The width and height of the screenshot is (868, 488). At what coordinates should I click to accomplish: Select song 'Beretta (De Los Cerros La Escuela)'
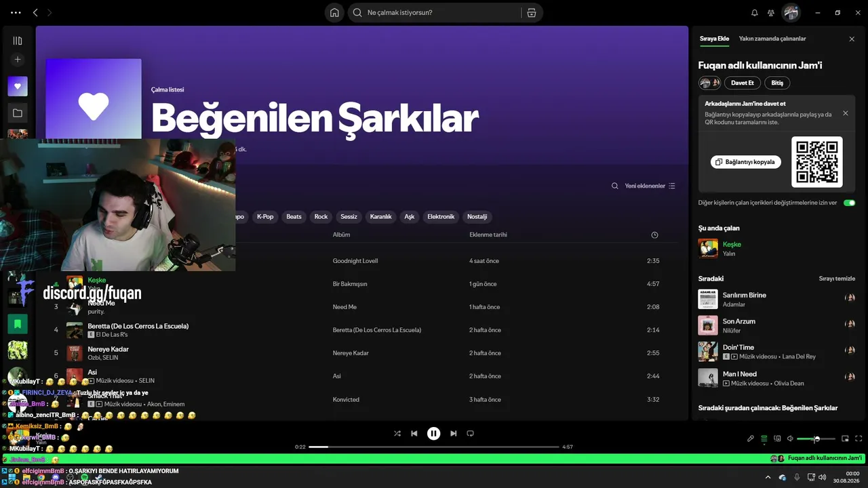138,326
